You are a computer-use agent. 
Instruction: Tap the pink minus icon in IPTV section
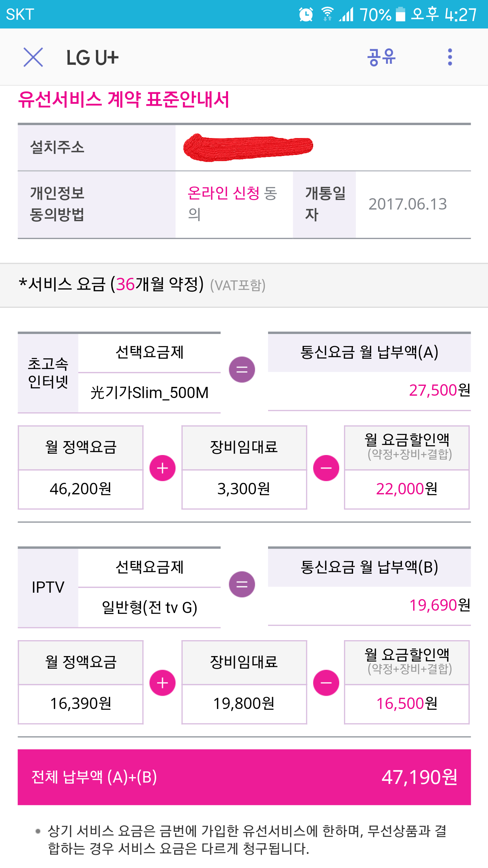(x=326, y=683)
